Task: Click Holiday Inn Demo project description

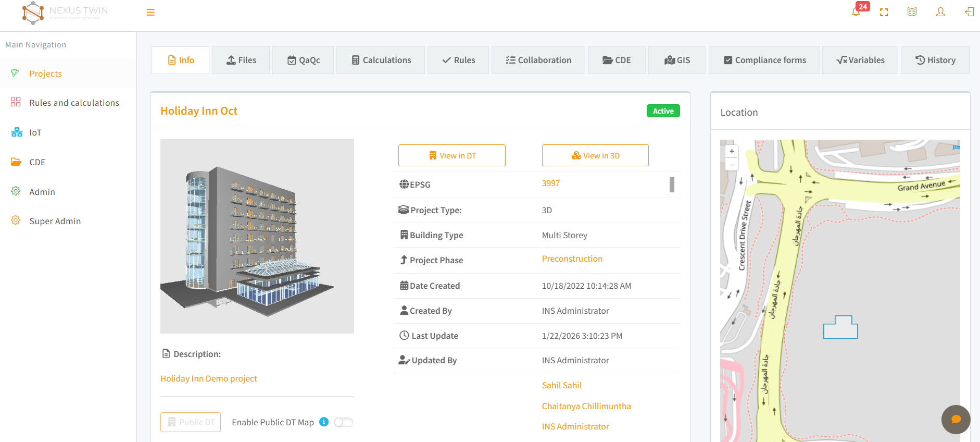Action: [x=209, y=378]
